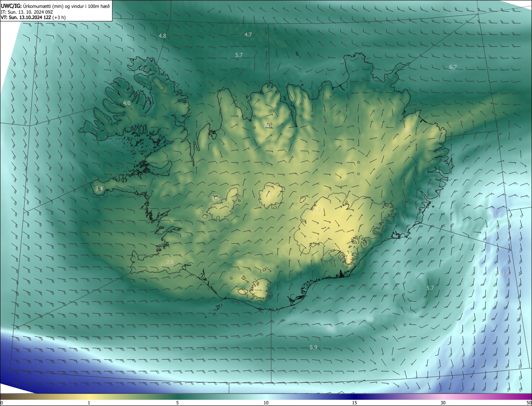Click the 3.4 value label on the western peninsula

pos(99,189)
